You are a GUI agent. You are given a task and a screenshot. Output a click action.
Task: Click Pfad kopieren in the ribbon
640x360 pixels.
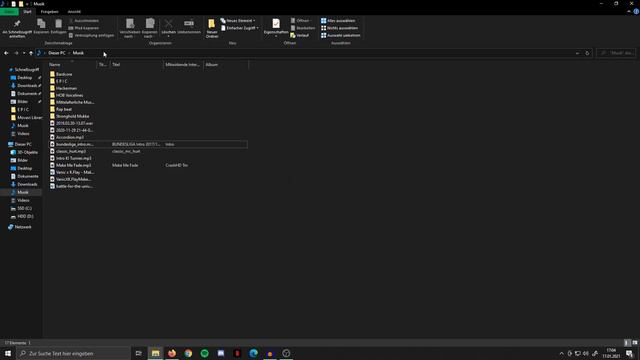[x=84, y=28]
